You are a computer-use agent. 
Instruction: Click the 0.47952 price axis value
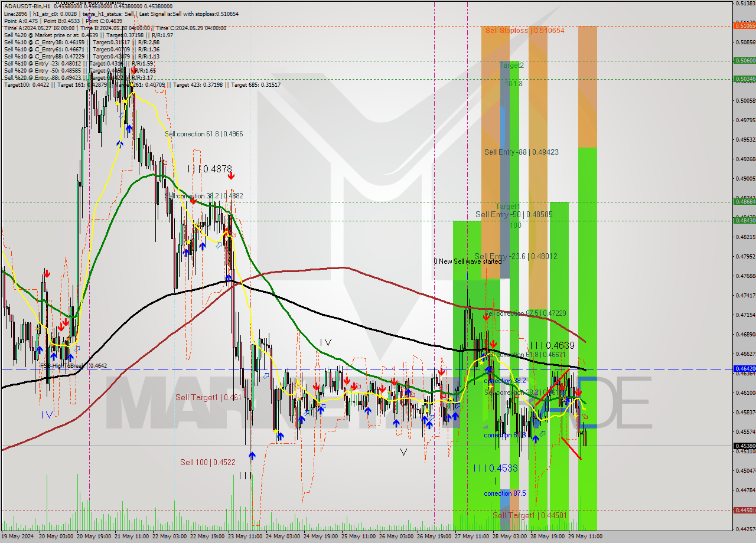pyautogui.click(x=745, y=256)
